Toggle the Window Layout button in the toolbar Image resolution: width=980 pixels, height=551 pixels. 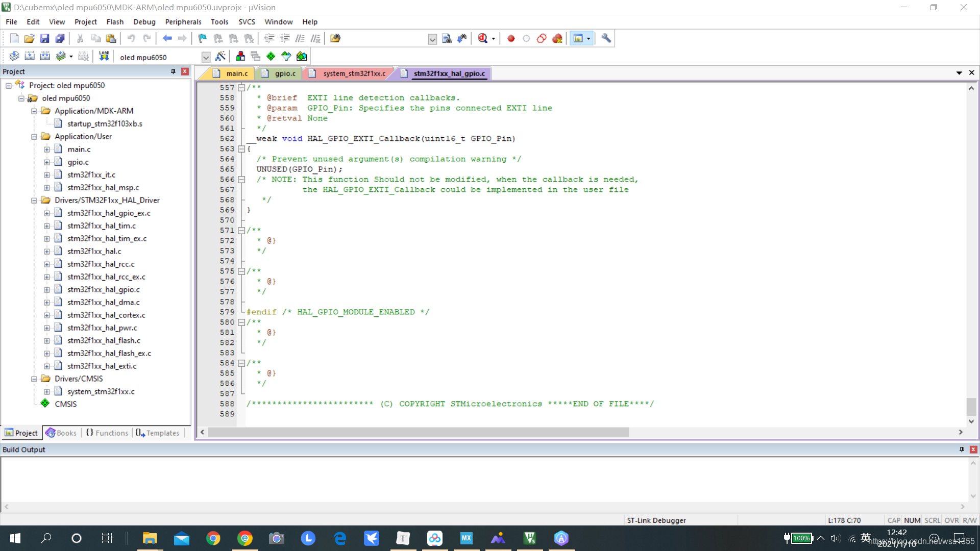click(578, 38)
